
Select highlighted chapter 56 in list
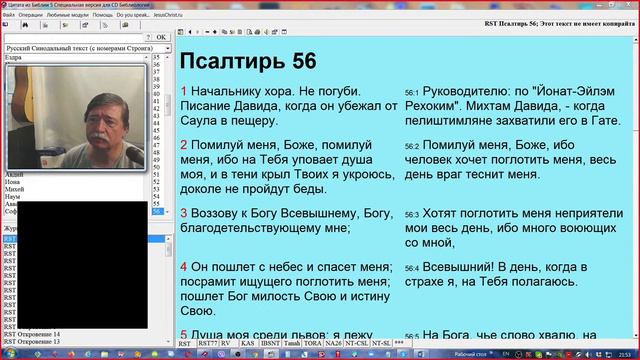[158, 211]
